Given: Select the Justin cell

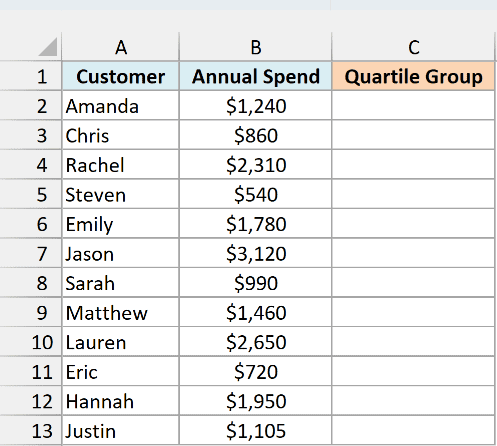Looking at the screenshot, I should click(120, 430).
